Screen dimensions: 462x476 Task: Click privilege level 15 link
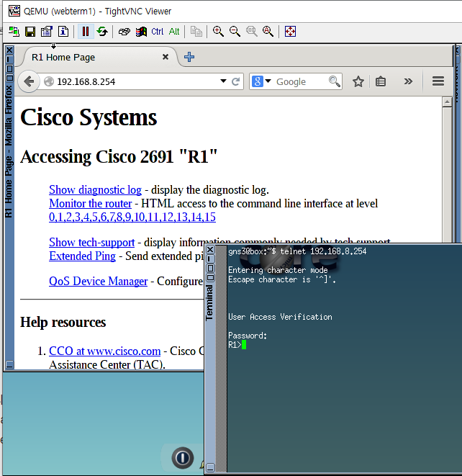pos(209,217)
